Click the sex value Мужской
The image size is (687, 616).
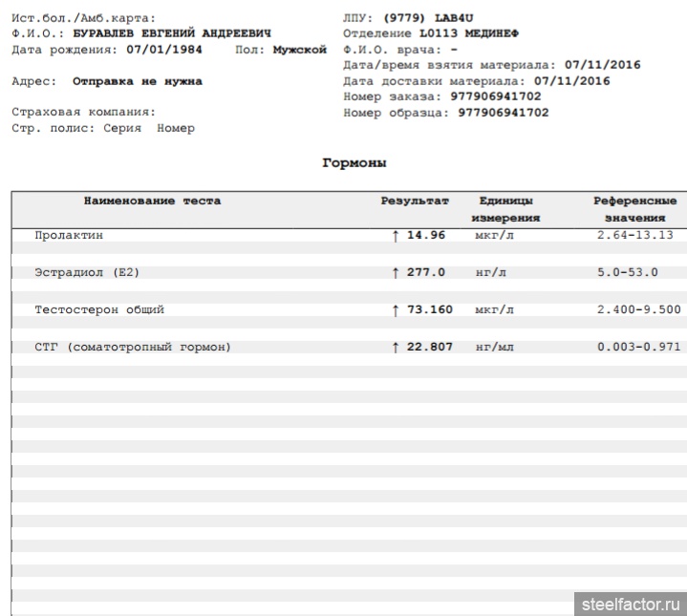click(x=300, y=50)
